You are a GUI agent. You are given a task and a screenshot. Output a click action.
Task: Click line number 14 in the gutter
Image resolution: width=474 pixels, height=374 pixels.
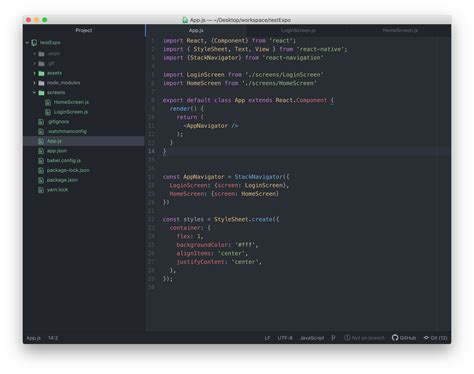coord(151,151)
